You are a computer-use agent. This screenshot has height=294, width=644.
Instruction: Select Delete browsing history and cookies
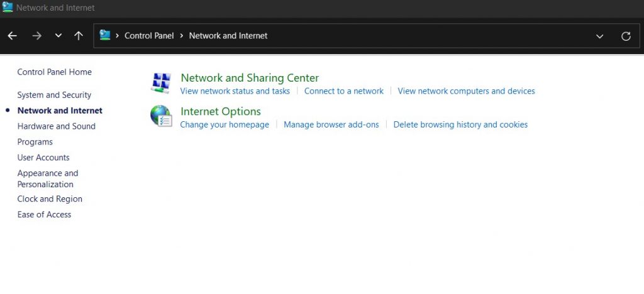(x=460, y=124)
